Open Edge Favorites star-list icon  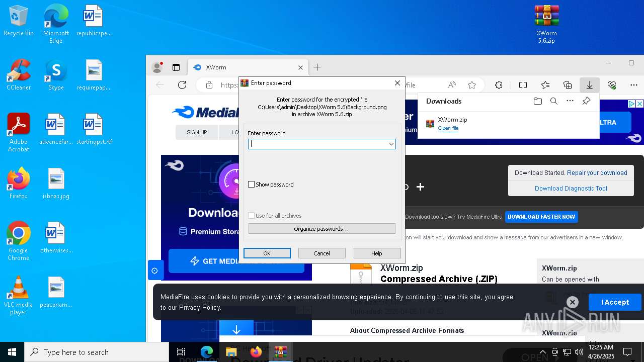tap(545, 85)
